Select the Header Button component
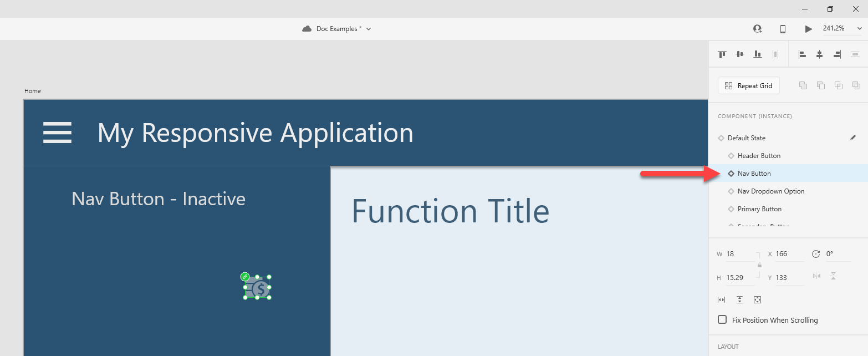The height and width of the screenshot is (356, 868). click(x=759, y=156)
